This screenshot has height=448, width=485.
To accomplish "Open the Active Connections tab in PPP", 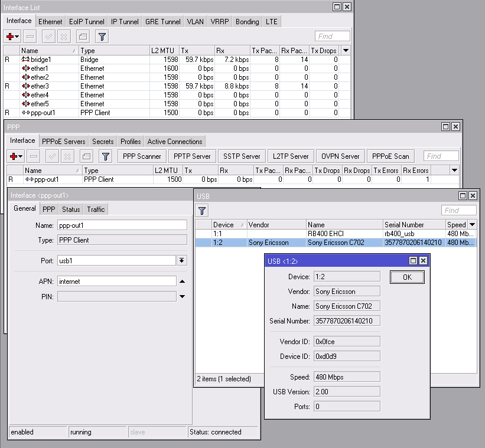I will click(x=175, y=142).
